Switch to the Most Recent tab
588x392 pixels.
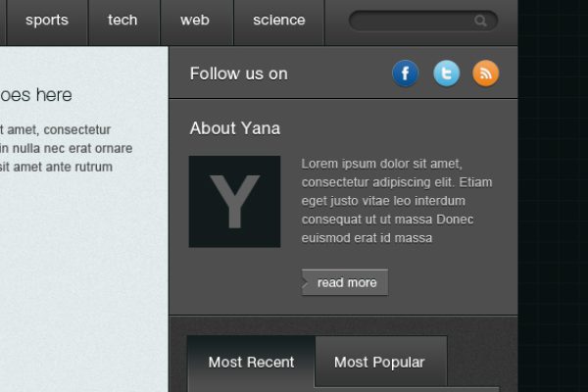pos(251,363)
